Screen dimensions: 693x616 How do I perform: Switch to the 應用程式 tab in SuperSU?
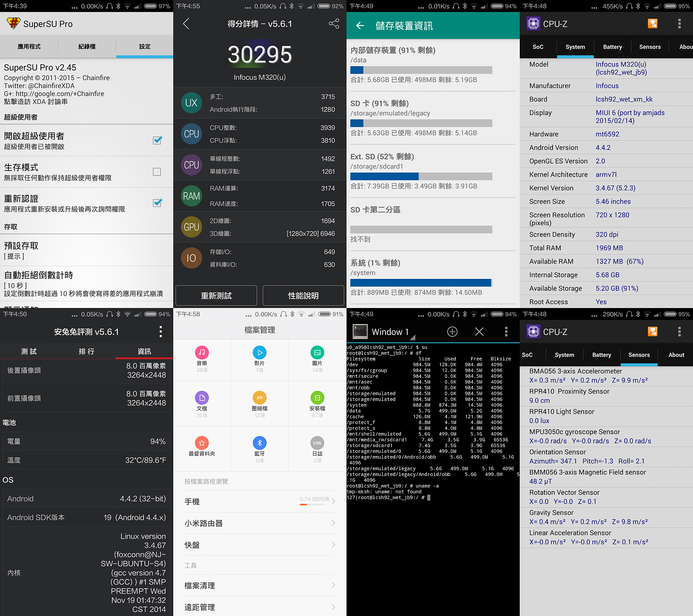(29, 46)
